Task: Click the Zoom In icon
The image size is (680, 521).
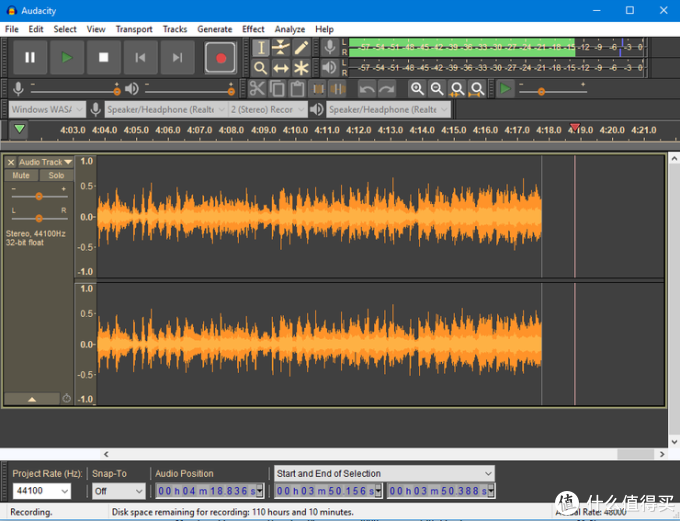Action: click(x=417, y=89)
